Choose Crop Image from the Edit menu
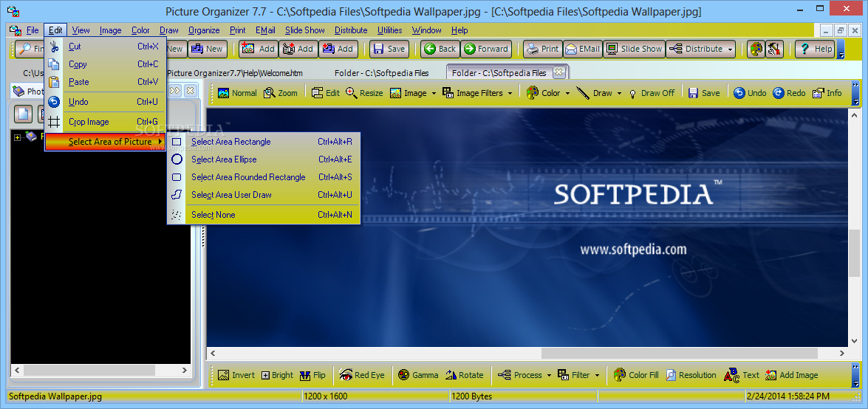 click(x=106, y=122)
